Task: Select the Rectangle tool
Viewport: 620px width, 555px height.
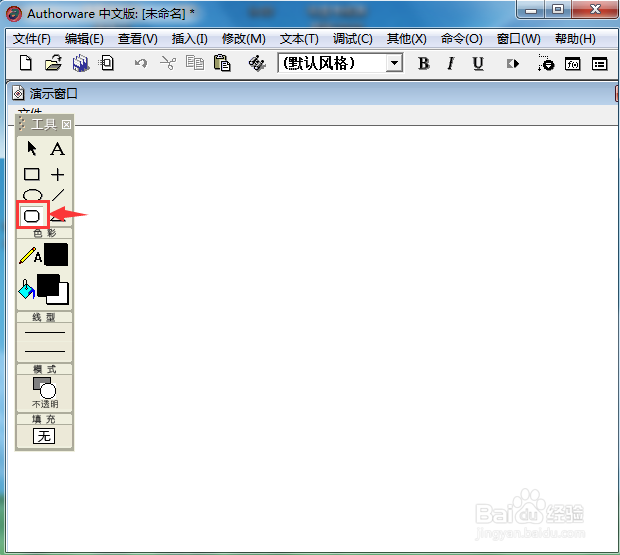Action: (x=32, y=174)
